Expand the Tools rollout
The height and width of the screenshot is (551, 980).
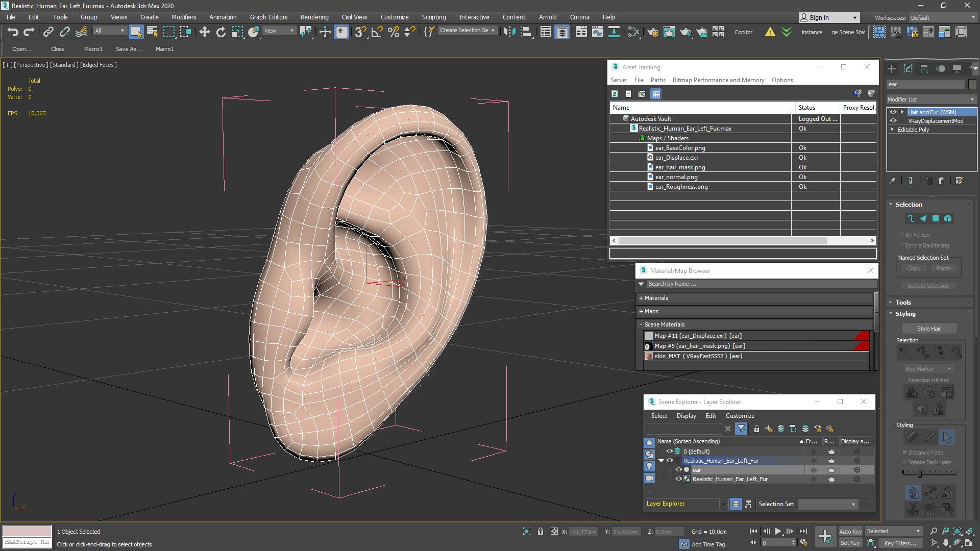click(x=902, y=302)
